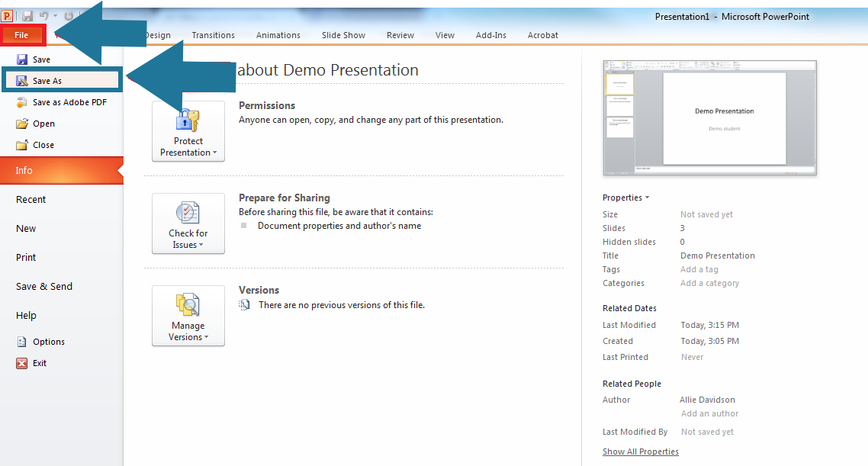Click Save as Adobe PDF icon

[x=22, y=102]
